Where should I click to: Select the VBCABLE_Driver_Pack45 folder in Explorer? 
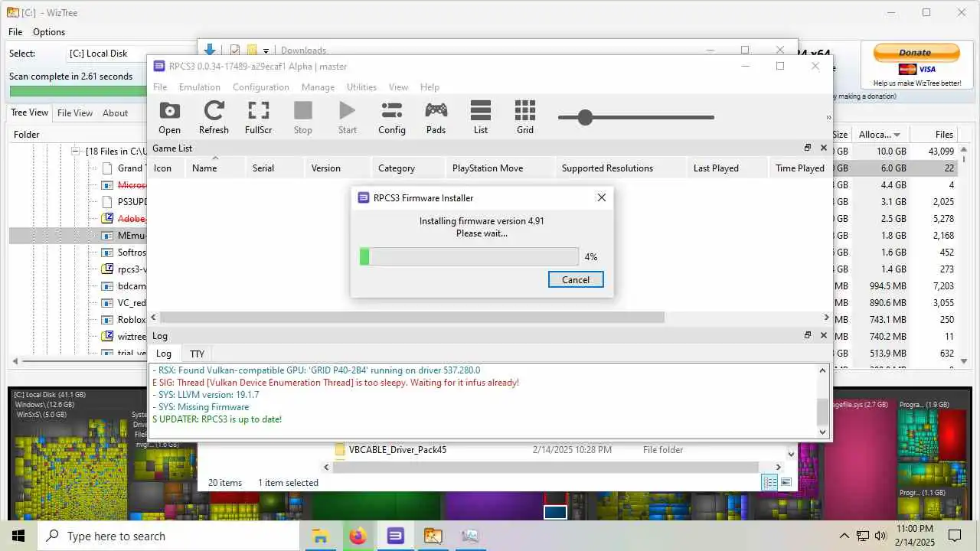click(x=397, y=450)
